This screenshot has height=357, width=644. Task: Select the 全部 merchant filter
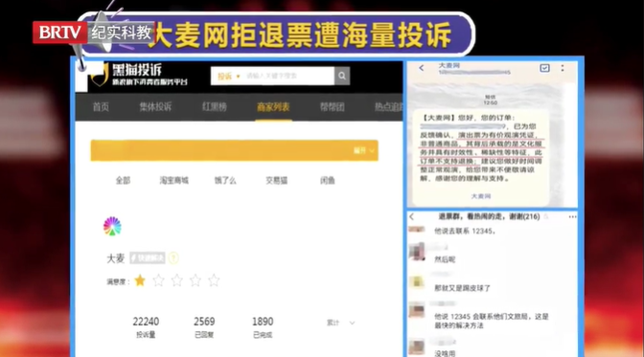click(123, 181)
